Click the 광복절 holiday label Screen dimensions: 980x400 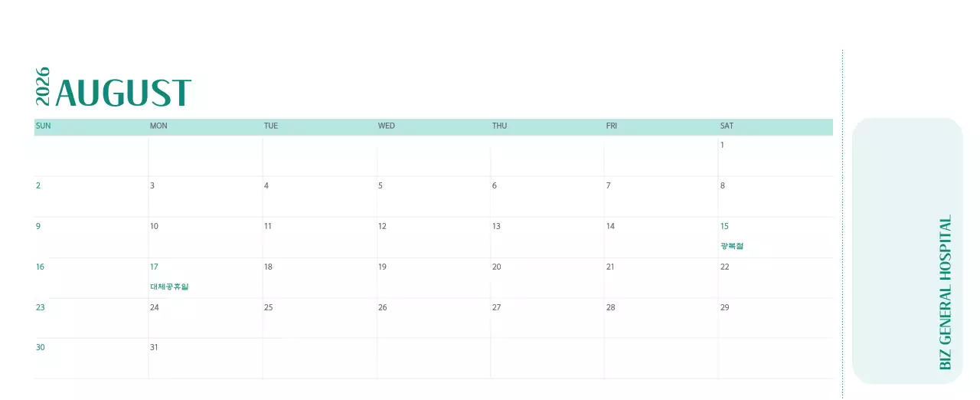[x=732, y=246]
